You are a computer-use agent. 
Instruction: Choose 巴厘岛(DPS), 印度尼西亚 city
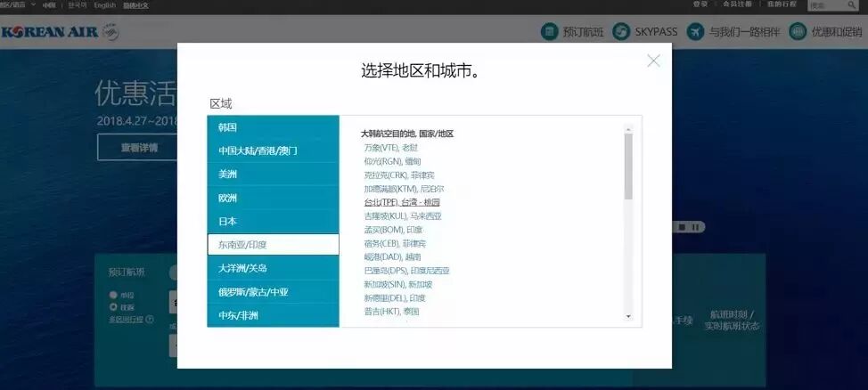coord(407,271)
